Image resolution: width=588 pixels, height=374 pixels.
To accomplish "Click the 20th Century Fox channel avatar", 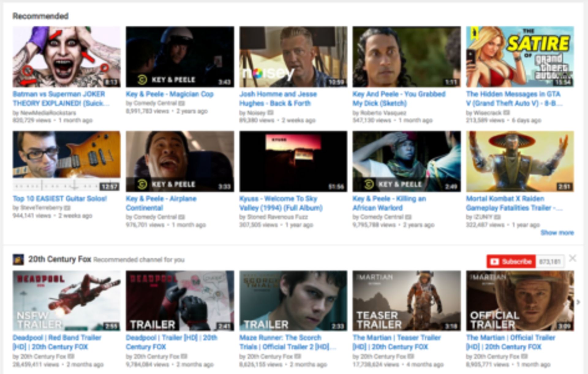I will tap(19, 260).
